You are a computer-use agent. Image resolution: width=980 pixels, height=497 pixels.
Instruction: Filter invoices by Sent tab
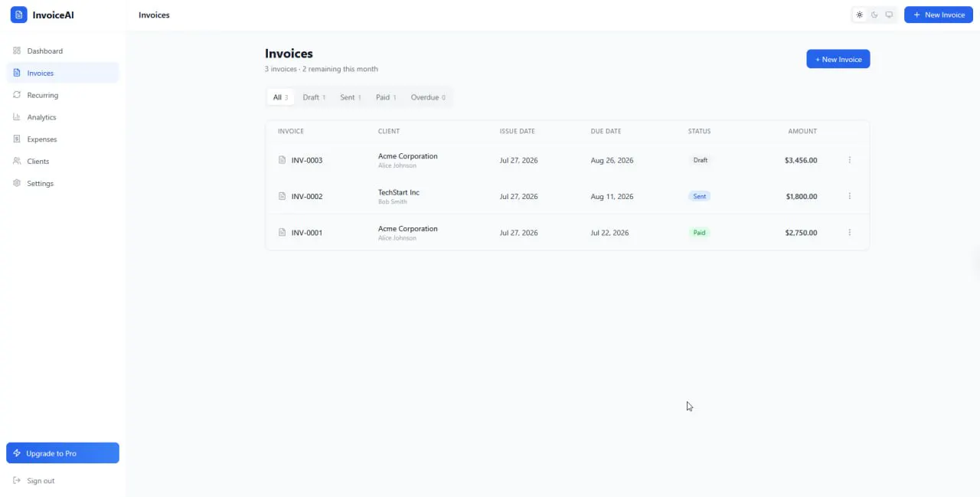(351, 97)
